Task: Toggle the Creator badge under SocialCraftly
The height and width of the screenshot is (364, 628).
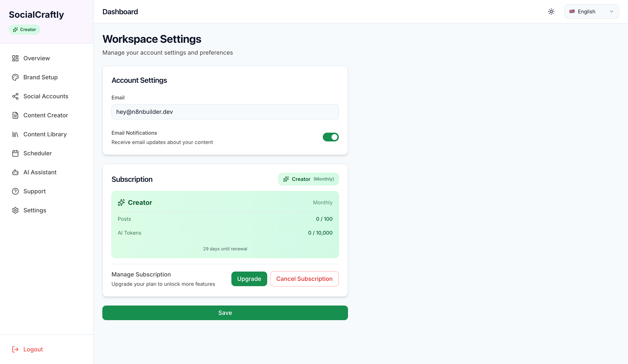Action: tap(24, 29)
